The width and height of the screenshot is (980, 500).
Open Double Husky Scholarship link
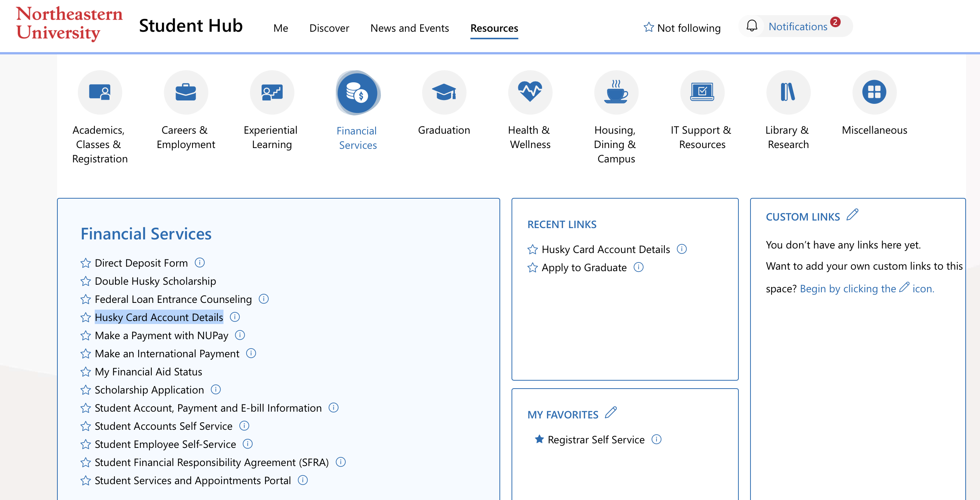[x=155, y=281]
